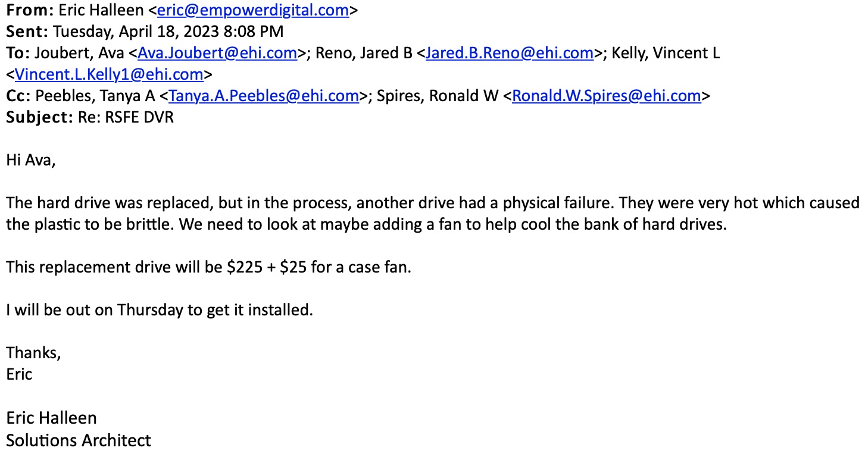Click the subject text "Re: RSFE DVR"
This screenshot has height=457, width=868.
(126, 117)
